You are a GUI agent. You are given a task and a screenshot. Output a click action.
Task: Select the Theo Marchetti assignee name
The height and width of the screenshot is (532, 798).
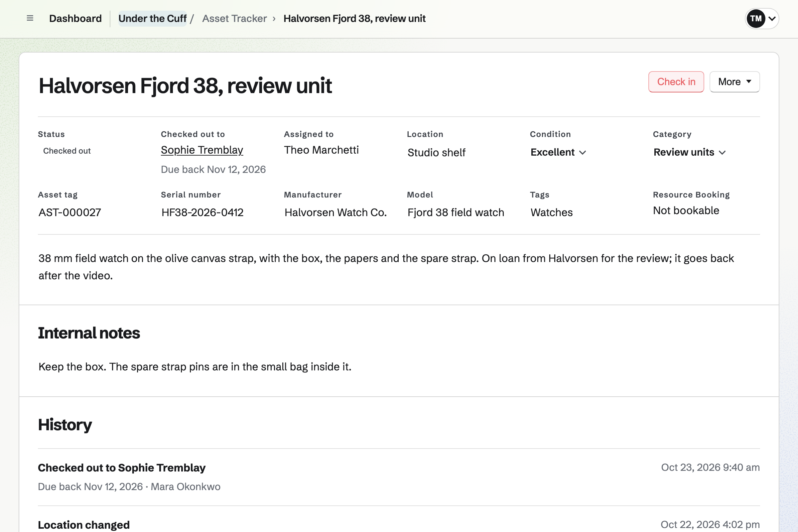(321, 150)
